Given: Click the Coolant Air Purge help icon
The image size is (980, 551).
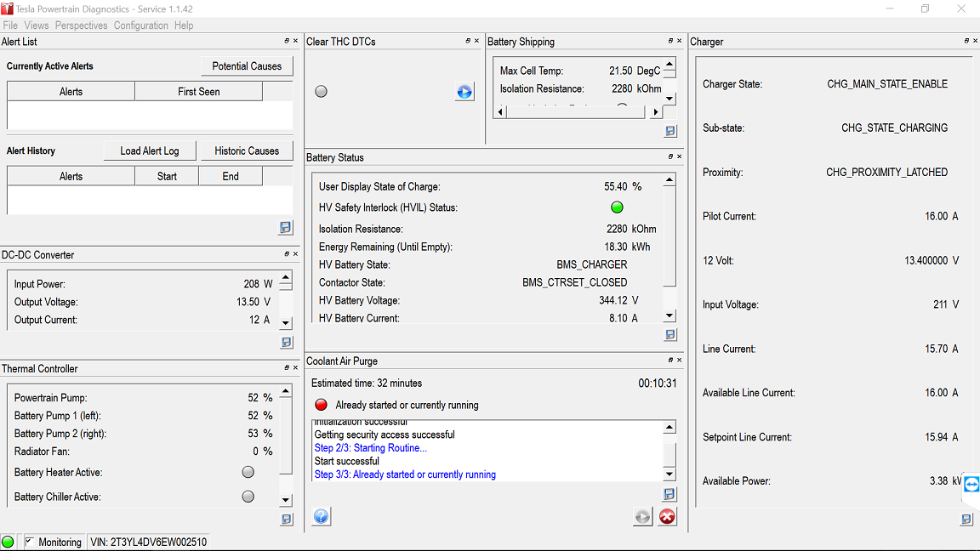Looking at the screenshot, I should tap(321, 516).
